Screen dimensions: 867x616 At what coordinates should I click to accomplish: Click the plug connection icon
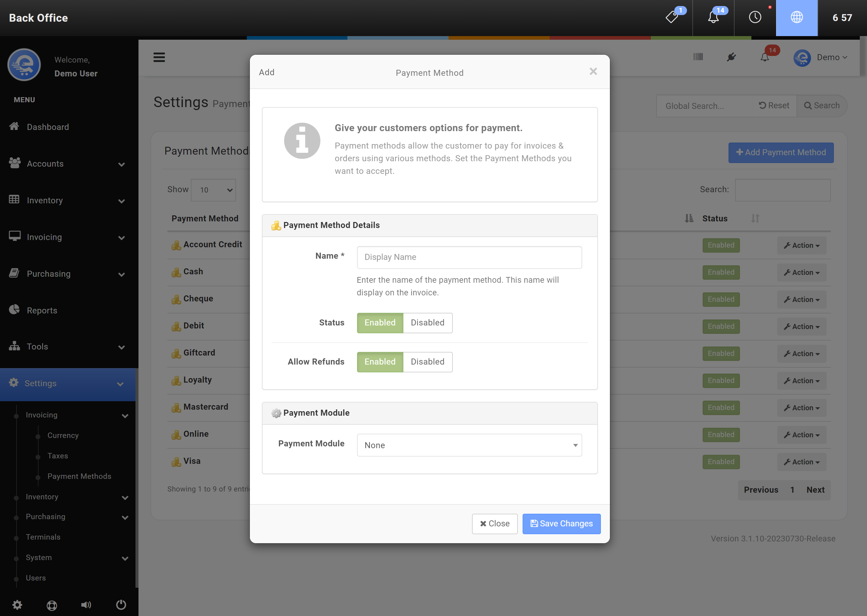731,57
